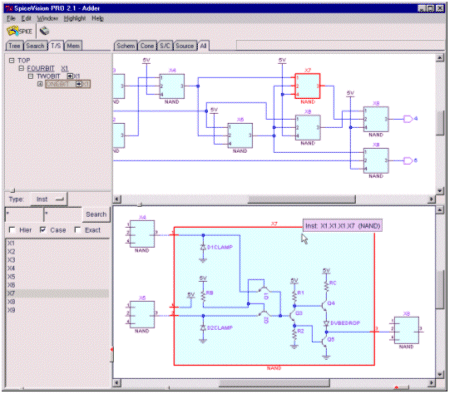Click output port symbol labeled 6

pos(408,161)
